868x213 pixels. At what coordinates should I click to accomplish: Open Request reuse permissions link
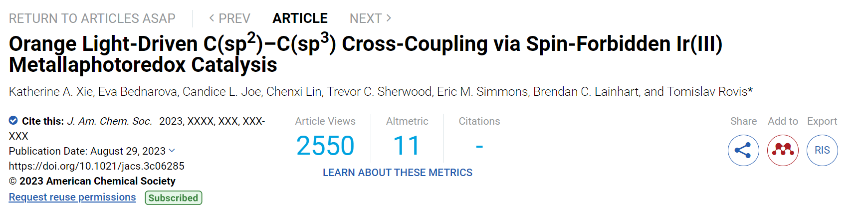[x=72, y=197]
